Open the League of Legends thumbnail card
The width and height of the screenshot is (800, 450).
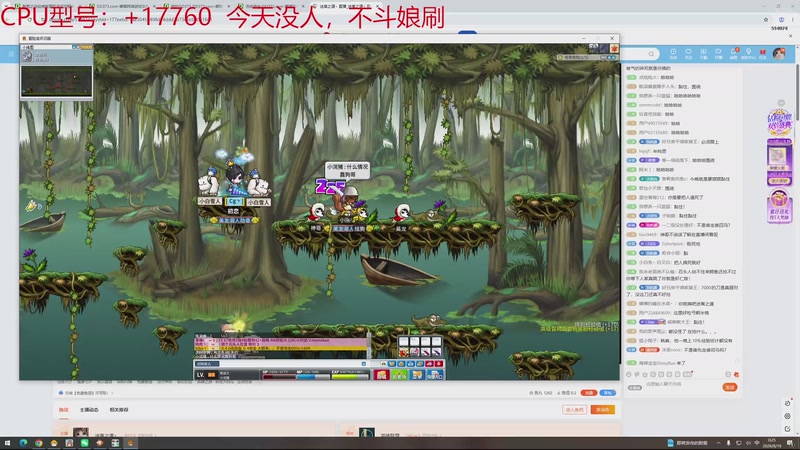coord(366,433)
